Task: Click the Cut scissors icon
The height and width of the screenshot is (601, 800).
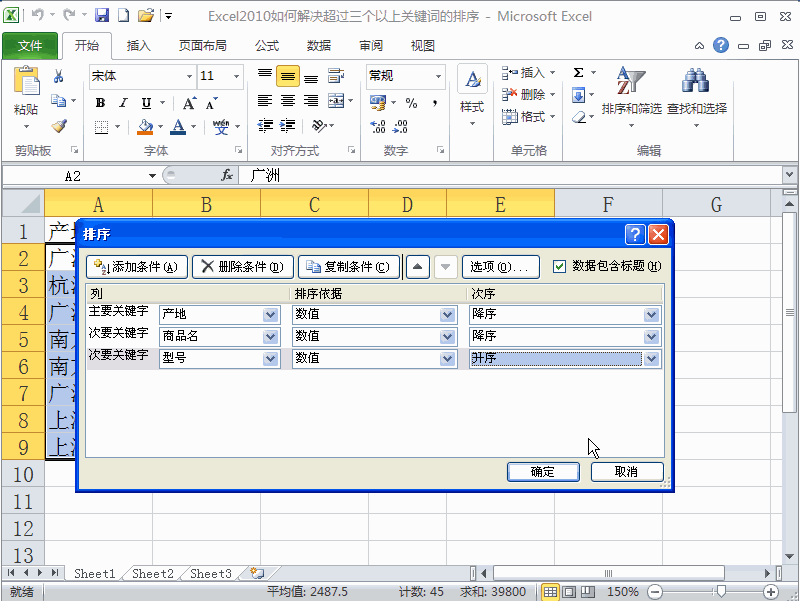Action: (x=58, y=77)
